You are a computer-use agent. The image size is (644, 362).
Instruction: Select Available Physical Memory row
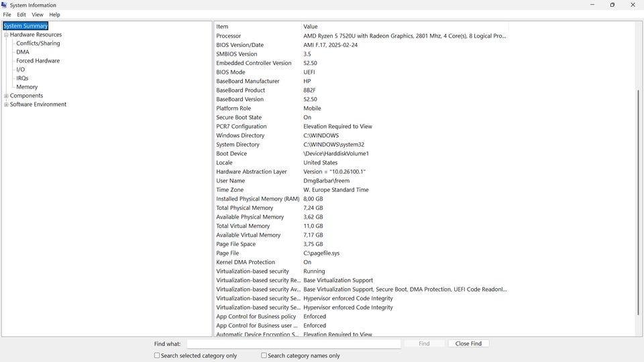pos(361,217)
